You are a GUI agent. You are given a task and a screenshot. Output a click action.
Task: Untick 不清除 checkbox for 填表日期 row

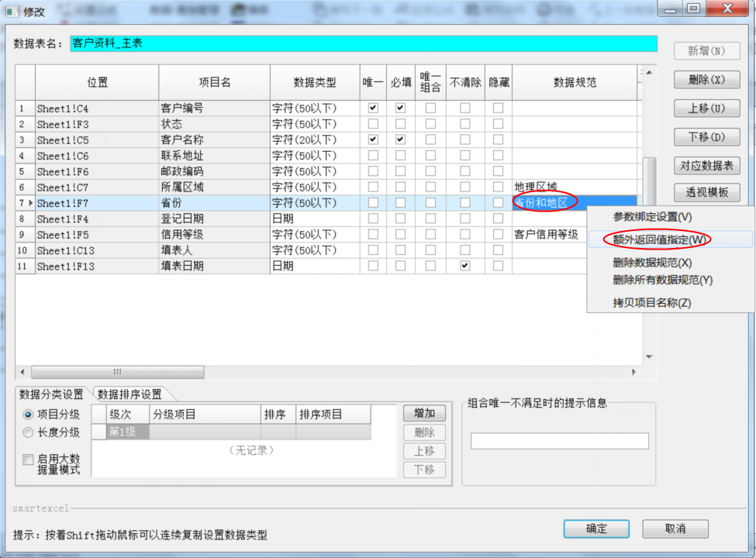click(464, 266)
